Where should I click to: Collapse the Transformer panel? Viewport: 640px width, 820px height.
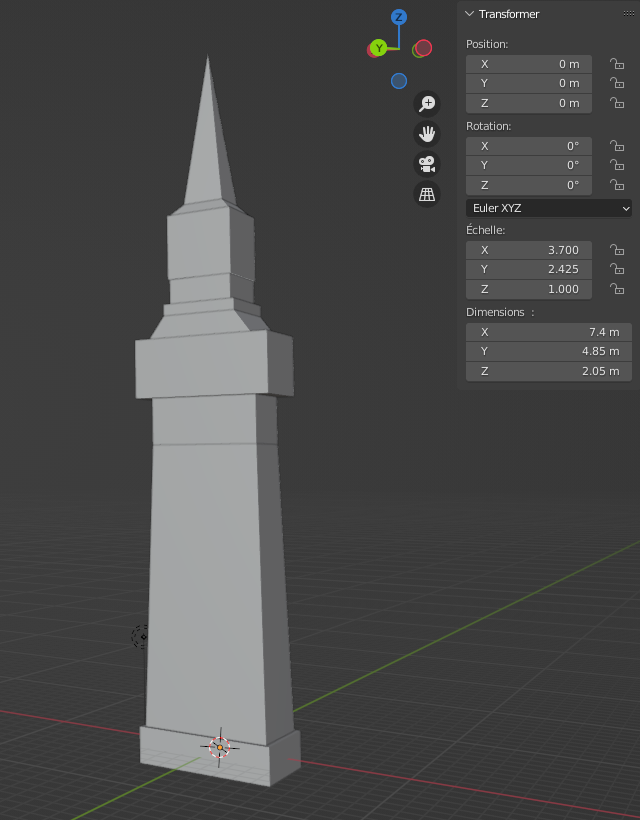click(x=470, y=14)
